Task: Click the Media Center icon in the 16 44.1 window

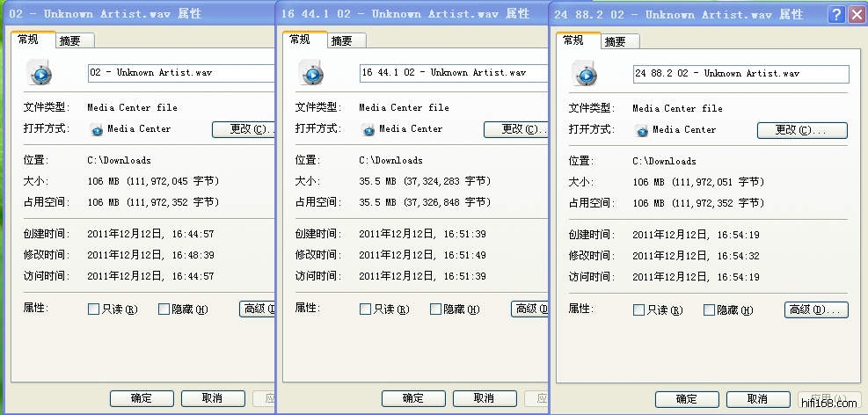Action: pyautogui.click(x=368, y=130)
